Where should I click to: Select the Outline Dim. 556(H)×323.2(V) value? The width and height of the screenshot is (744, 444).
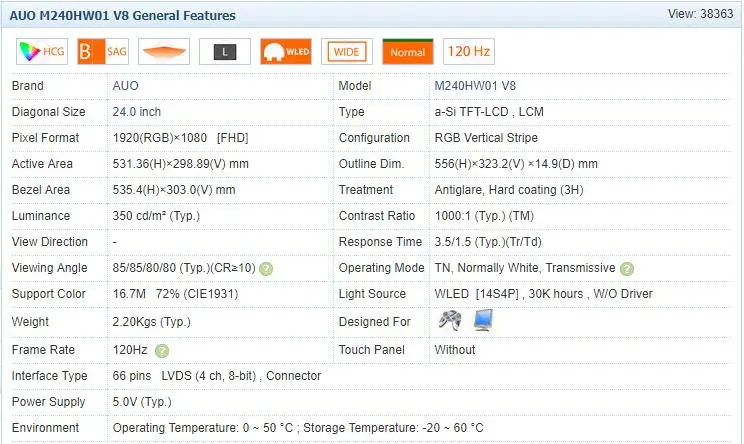tap(516, 164)
